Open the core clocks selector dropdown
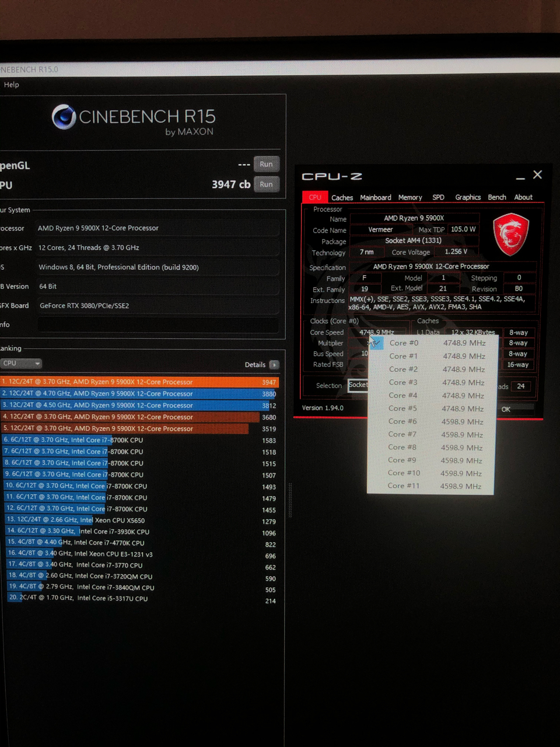 point(373,343)
